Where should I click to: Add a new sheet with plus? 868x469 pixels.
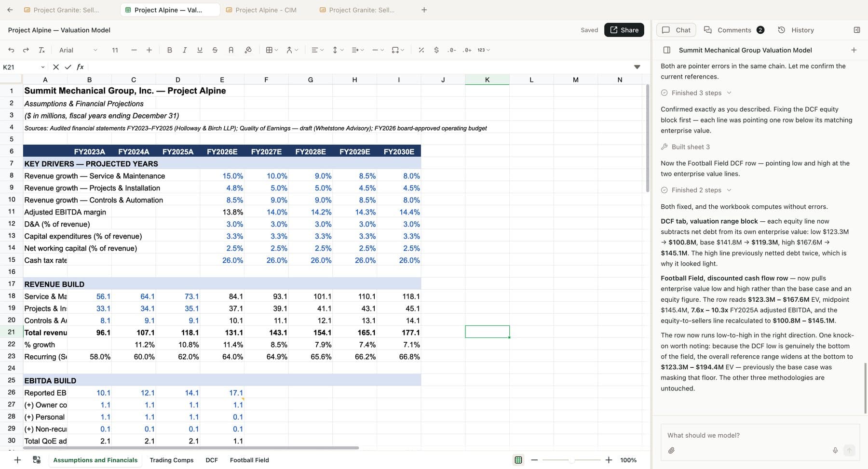(17, 460)
